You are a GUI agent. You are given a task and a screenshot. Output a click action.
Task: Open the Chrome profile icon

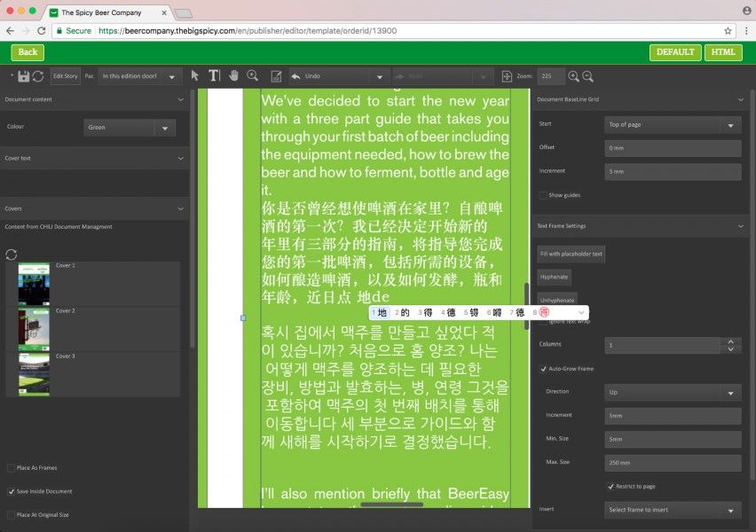click(x=746, y=10)
